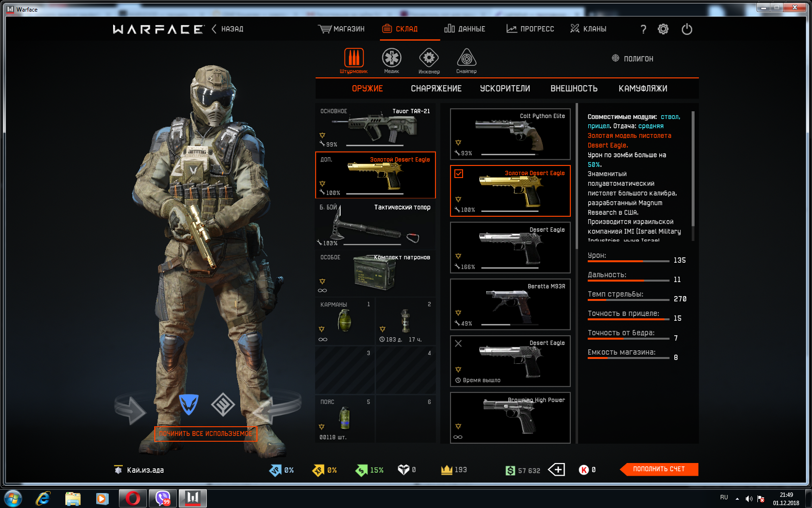Click the Пополнить счет button

click(x=659, y=469)
